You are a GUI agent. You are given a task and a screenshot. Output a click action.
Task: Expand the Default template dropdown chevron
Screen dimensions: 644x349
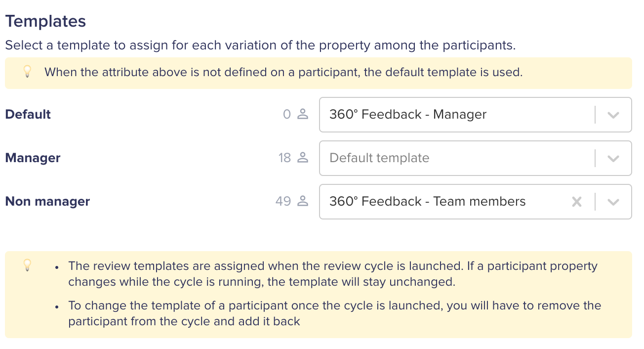[613, 115]
